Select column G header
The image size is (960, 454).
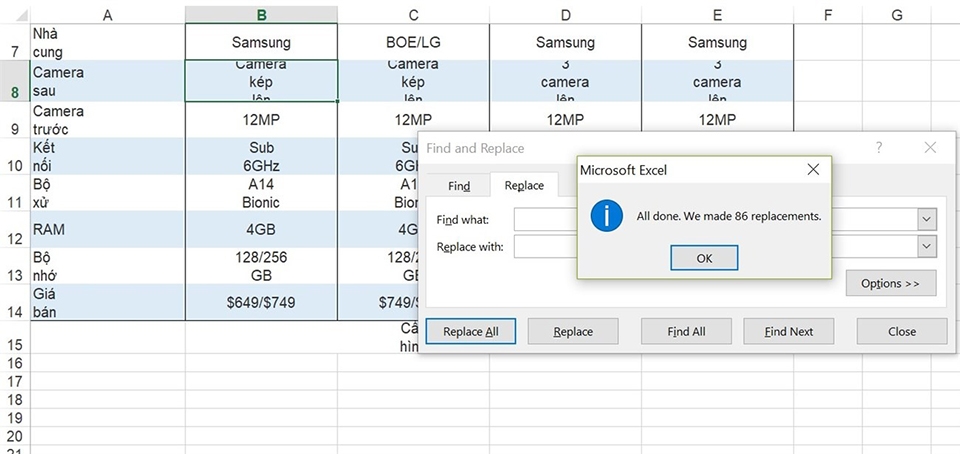pos(897,15)
